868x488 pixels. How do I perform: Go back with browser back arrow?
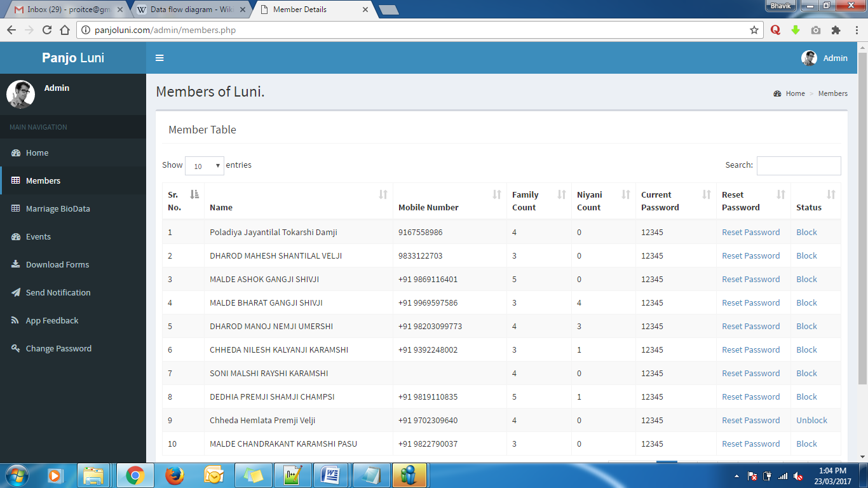tap(11, 30)
